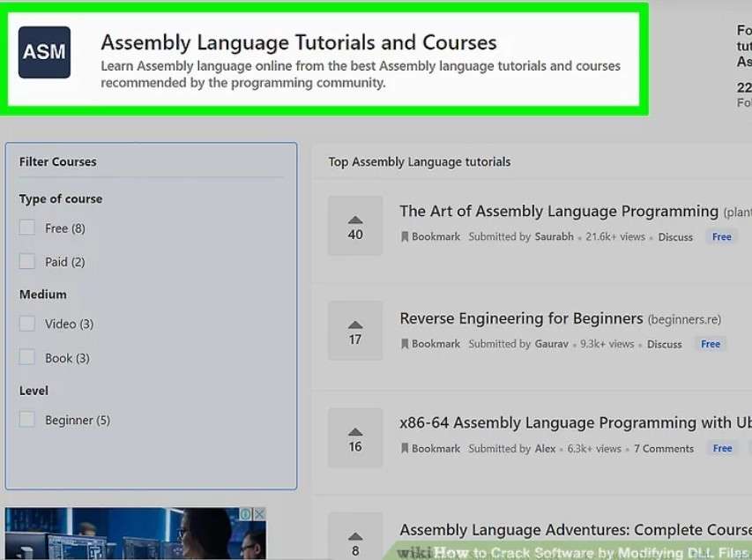
Task: Check the Free (8) filter
Action: pyautogui.click(x=26, y=228)
